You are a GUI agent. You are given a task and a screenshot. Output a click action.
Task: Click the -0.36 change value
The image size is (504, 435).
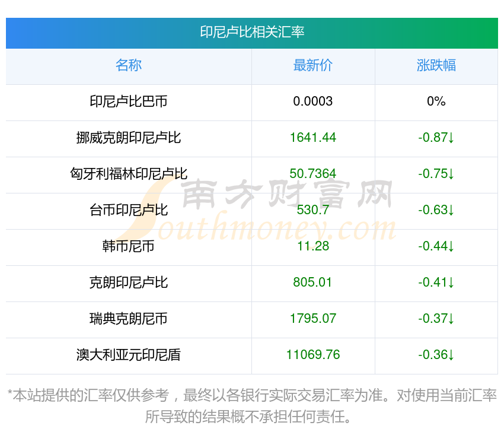pyautogui.click(x=436, y=355)
